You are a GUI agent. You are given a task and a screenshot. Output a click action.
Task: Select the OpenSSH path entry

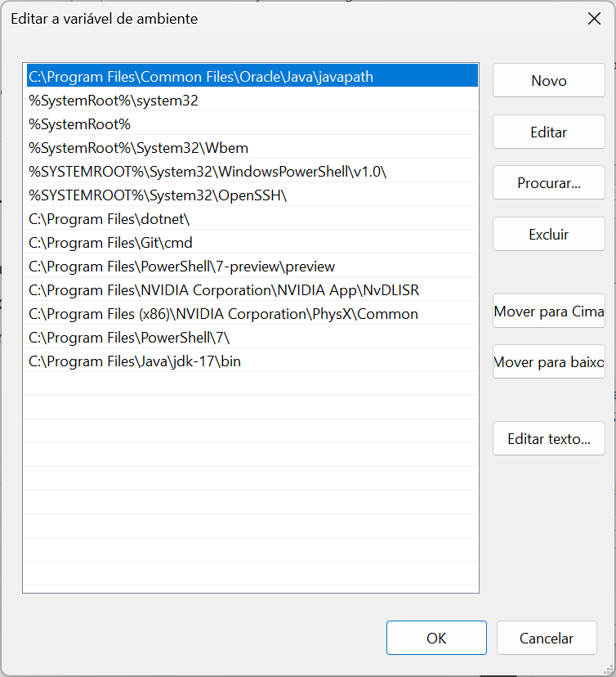tap(158, 195)
